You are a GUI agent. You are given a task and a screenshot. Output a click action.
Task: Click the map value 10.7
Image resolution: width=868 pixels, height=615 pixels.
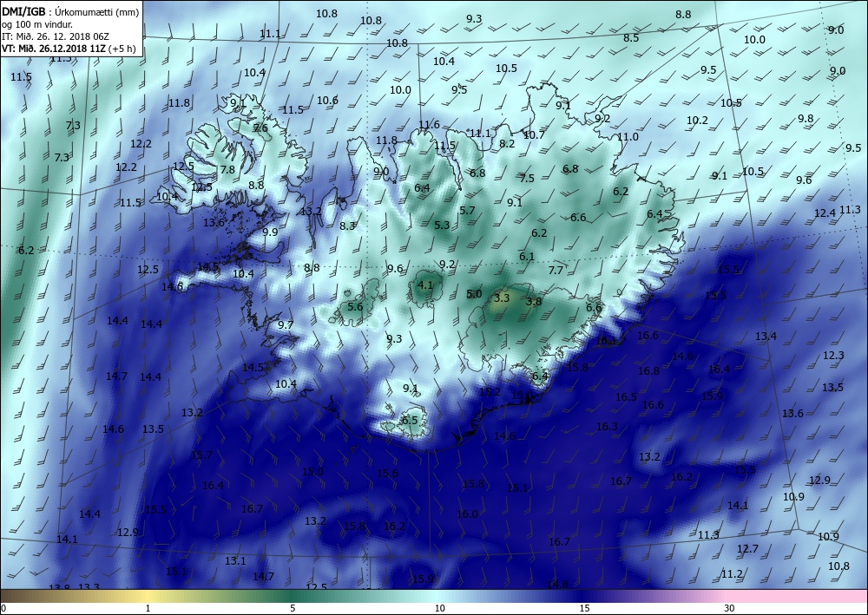coord(534,134)
